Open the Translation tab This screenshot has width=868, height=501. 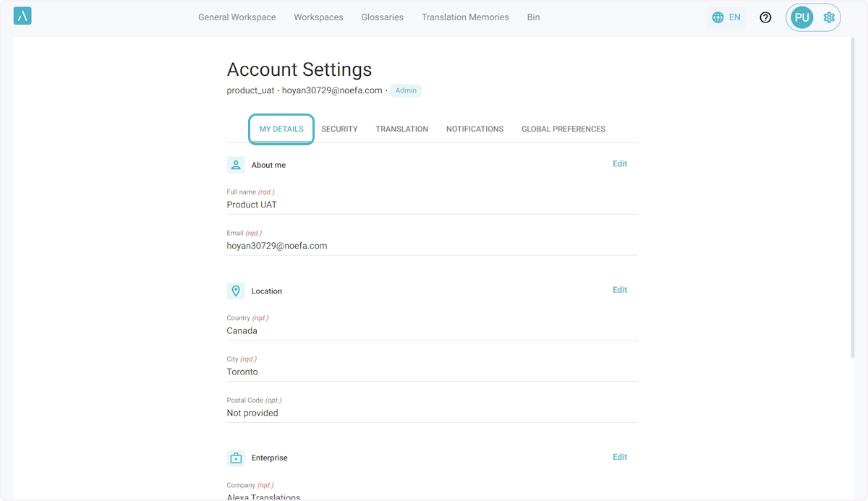tap(401, 129)
